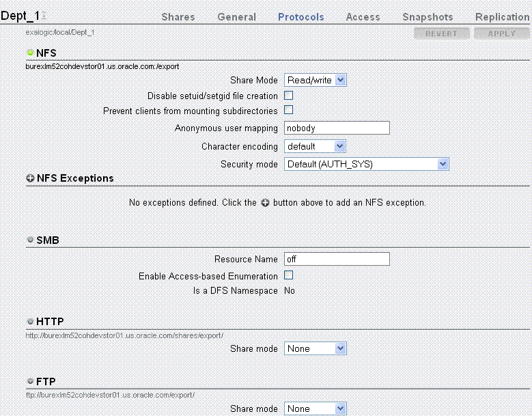Image resolution: width=532 pixels, height=416 pixels.
Task: Click the Is a DFS Namespace No value
Action: coord(290,291)
